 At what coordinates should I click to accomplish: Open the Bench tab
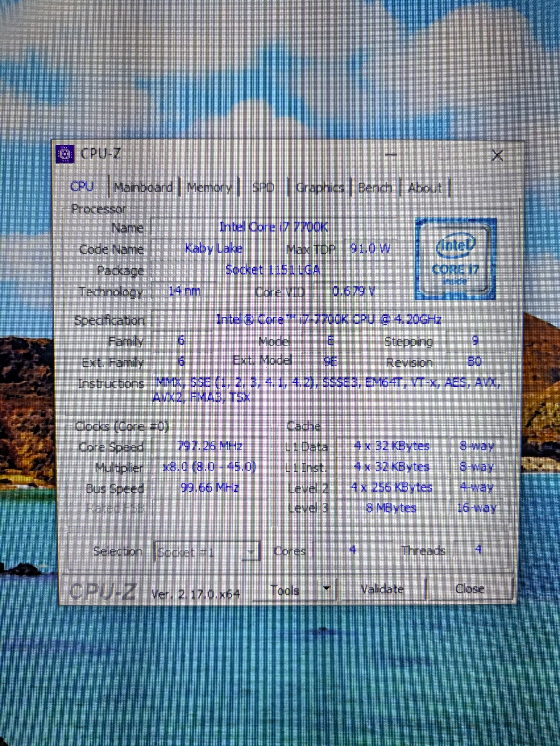[375, 188]
